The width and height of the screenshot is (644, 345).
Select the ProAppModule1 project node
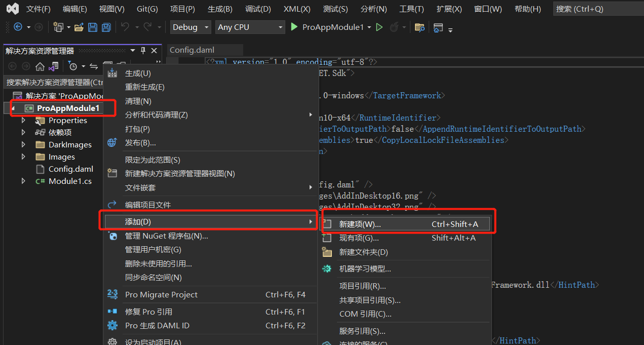point(68,108)
